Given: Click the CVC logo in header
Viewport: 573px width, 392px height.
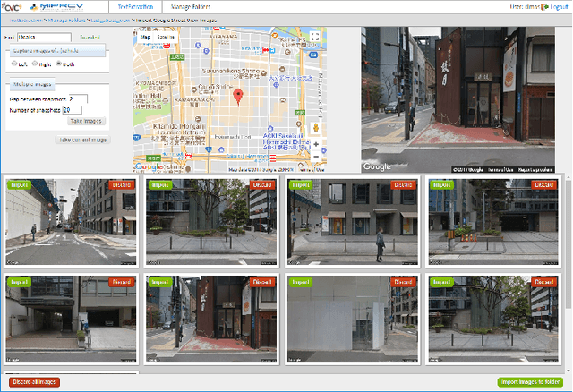Looking at the screenshot, I should [x=11, y=7].
